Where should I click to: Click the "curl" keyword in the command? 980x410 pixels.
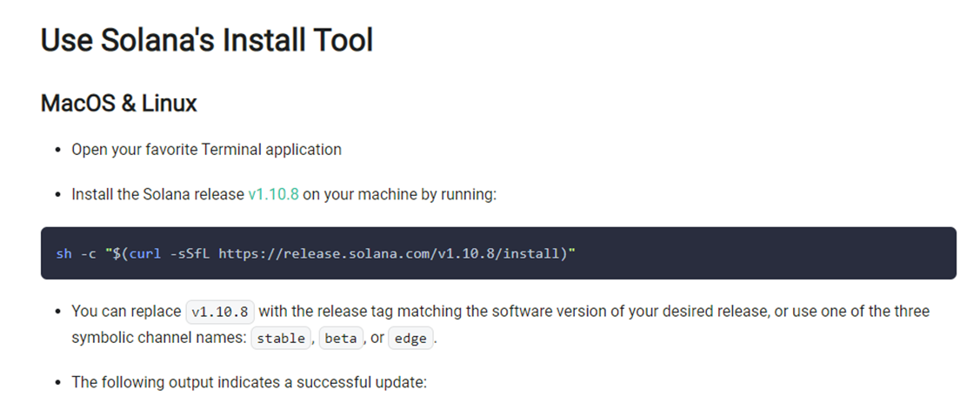pyautogui.click(x=145, y=253)
